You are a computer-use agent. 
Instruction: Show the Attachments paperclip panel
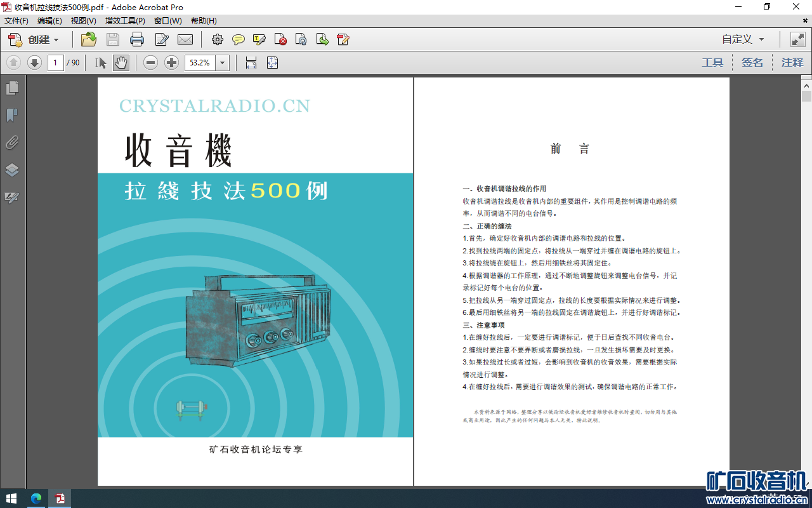tap(12, 142)
